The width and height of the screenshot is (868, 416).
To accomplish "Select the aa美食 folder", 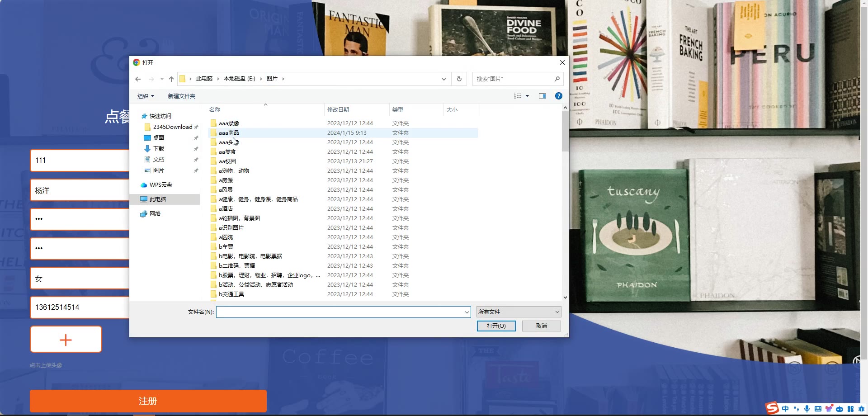I will pyautogui.click(x=343, y=152).
